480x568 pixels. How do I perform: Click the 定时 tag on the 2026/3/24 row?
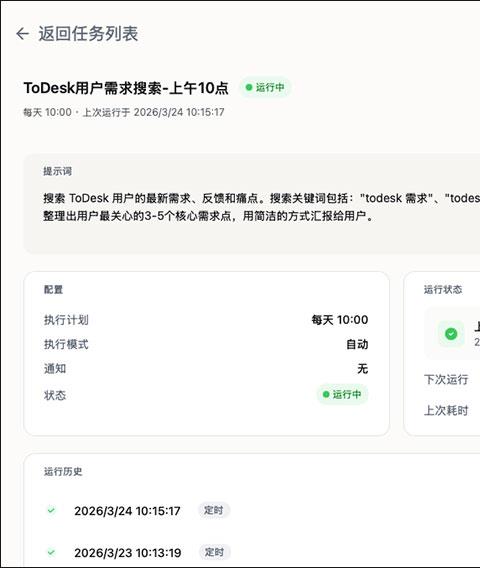[213, 510]
